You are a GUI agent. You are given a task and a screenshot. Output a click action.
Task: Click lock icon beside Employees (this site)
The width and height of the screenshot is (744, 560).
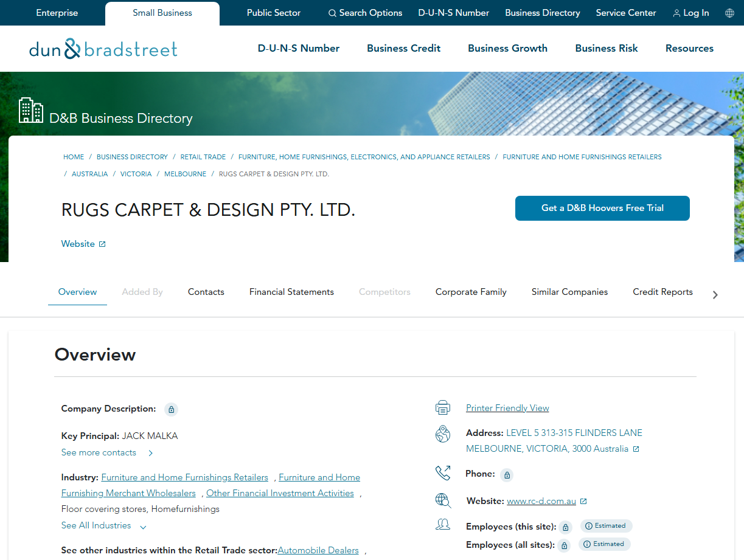point(565,527)
